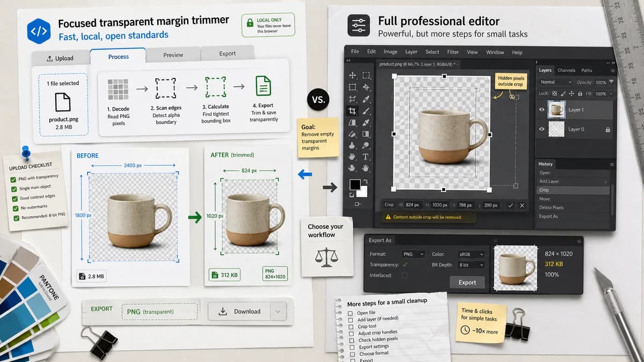Click the Export As preview thumbnail
The width and height of the screenshot is (644, 362).
click(515, 268)
